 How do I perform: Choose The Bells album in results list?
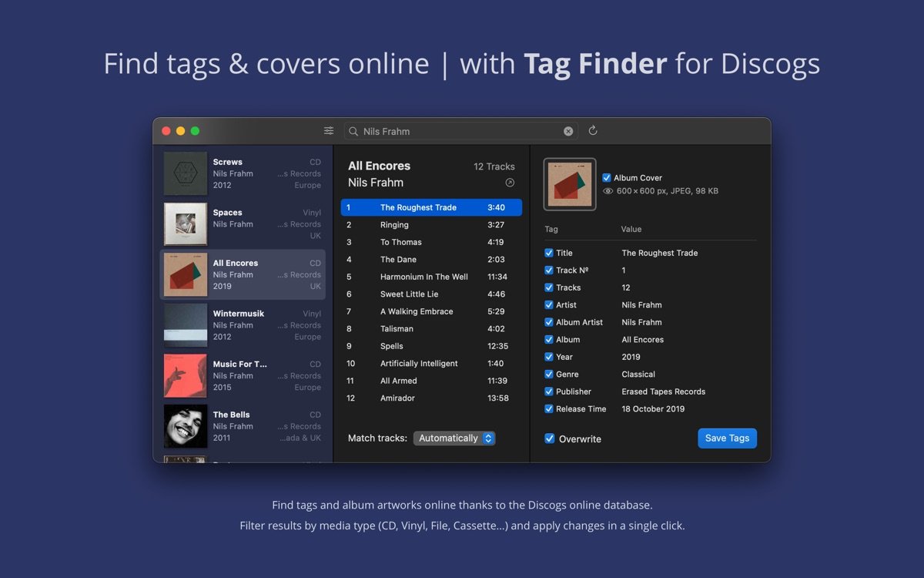[x=243, y=425]
